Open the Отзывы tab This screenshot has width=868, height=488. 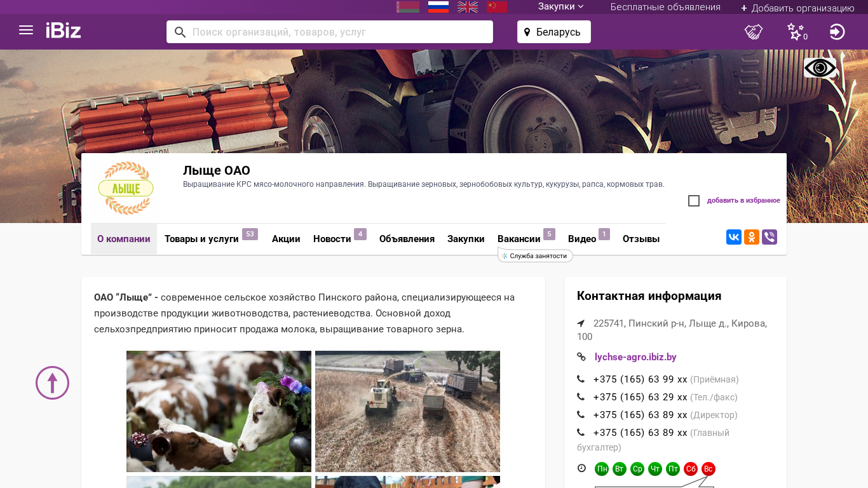tap(641, 239)
